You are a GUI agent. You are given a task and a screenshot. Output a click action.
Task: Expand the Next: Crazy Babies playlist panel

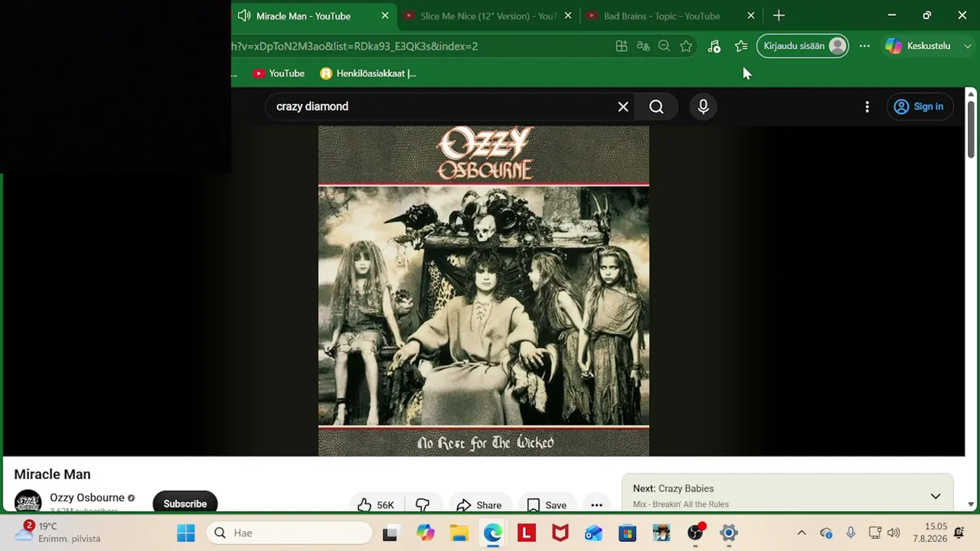pyautogui.click(x=936, y=496)
